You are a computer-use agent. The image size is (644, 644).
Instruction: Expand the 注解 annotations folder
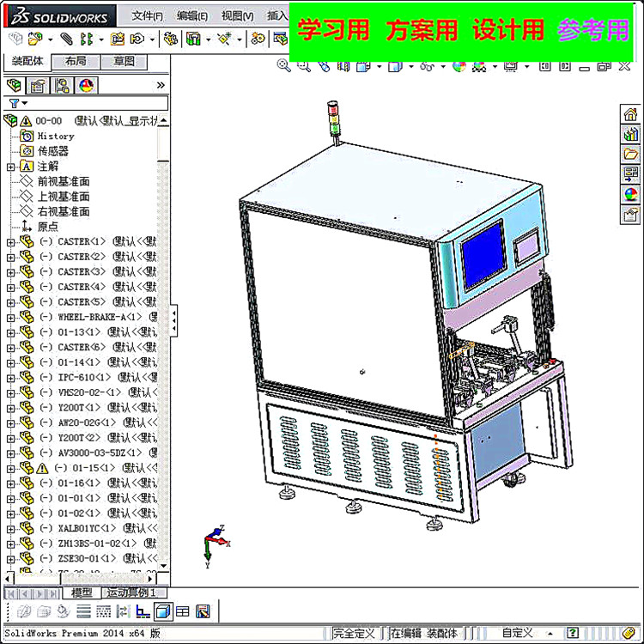[x=10, y=167]
